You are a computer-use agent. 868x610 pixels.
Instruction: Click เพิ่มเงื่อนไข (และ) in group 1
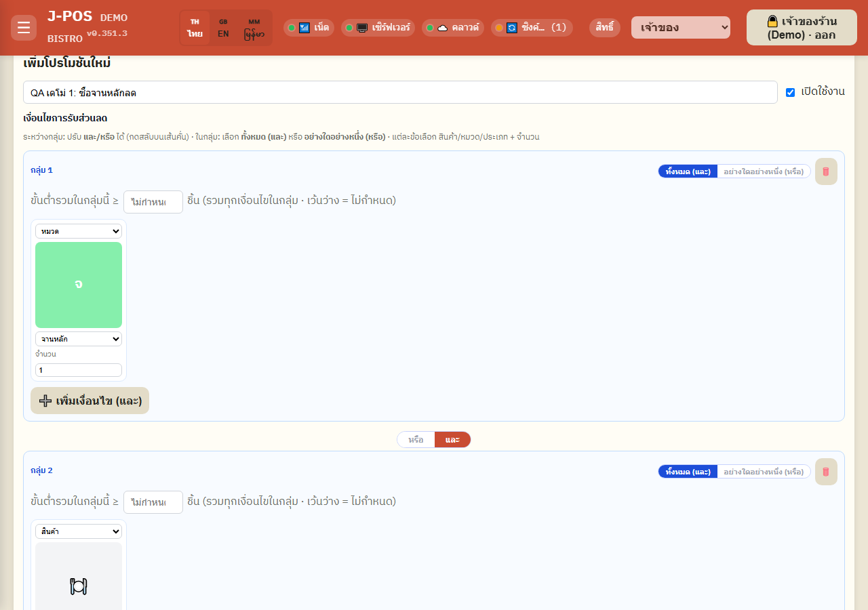(x=90, y=401)
